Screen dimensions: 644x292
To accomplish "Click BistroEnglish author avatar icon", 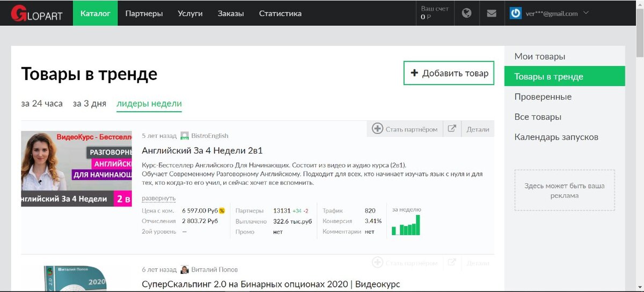I will [185, 136].
